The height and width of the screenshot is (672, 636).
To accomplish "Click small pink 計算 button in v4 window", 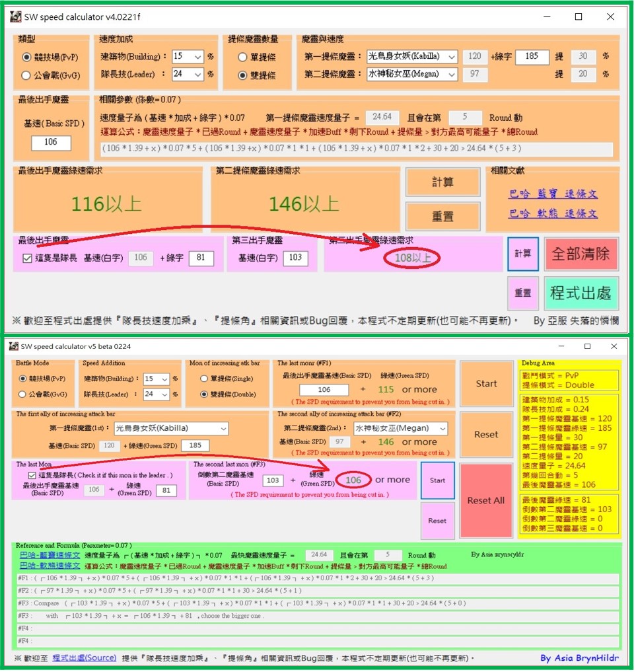I will click(523, 254).
